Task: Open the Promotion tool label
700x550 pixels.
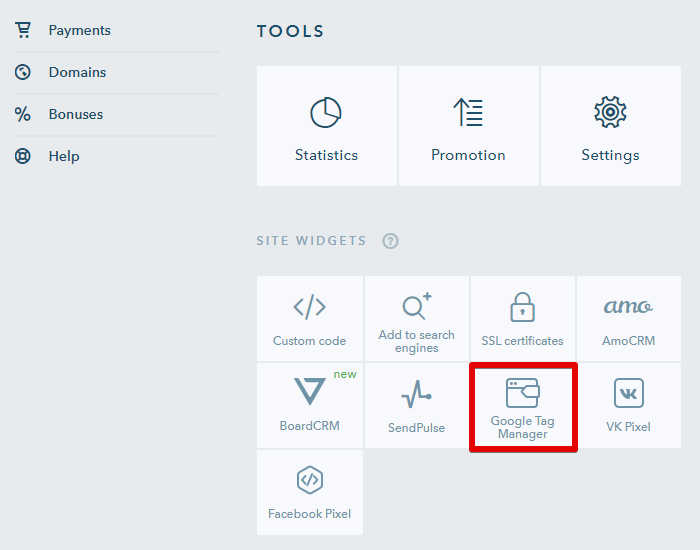Action: pyautogui.click(x=468, y=155)
